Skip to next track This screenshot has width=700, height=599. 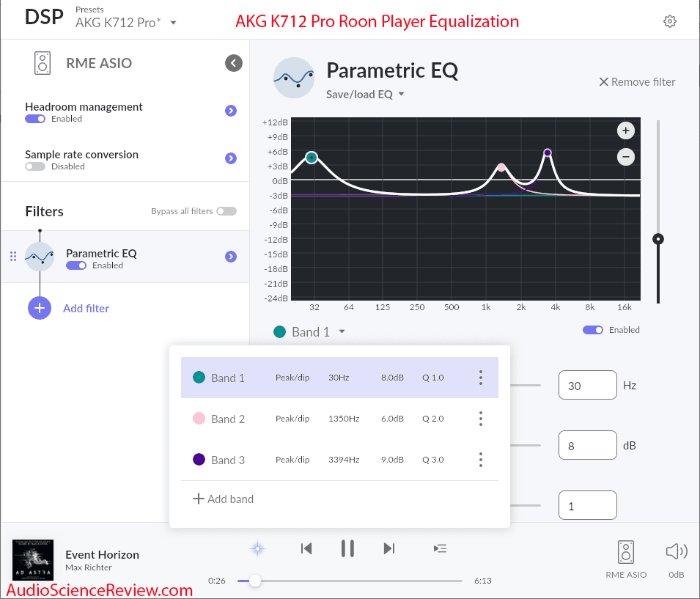(x=389, y=548)
